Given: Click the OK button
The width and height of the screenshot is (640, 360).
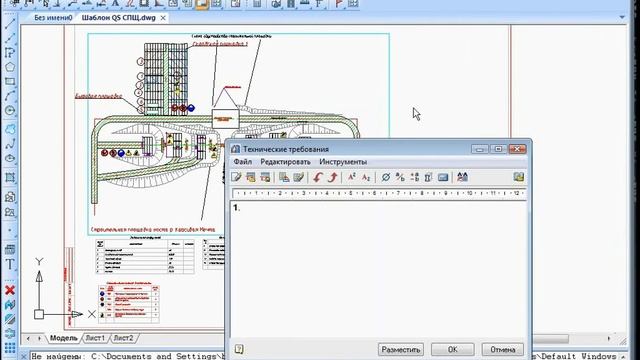Looking at the screenshot, I should point(453,349).
